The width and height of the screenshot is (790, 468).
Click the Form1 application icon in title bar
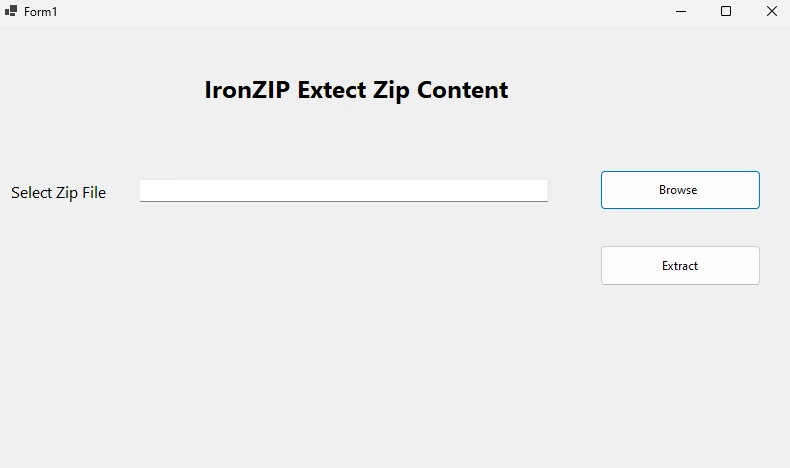coord(11,11)
